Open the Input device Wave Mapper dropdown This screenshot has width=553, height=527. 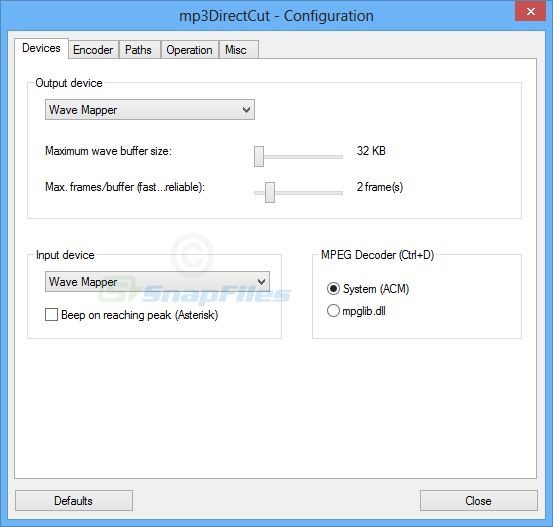(157, 281)
